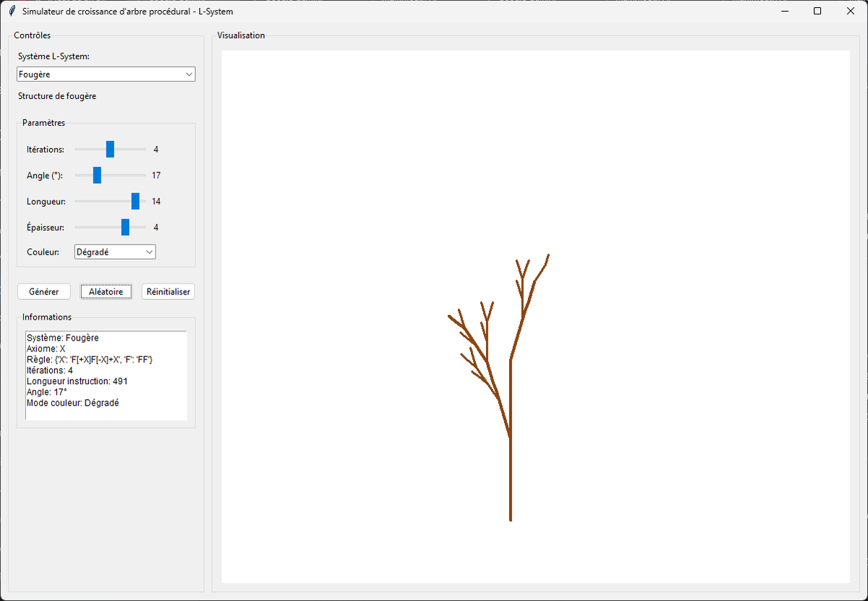Screen dimensions: 868x601
Task: Select the Longueur slider thumb
Action: pyautogui.click(x=136, y=201)
